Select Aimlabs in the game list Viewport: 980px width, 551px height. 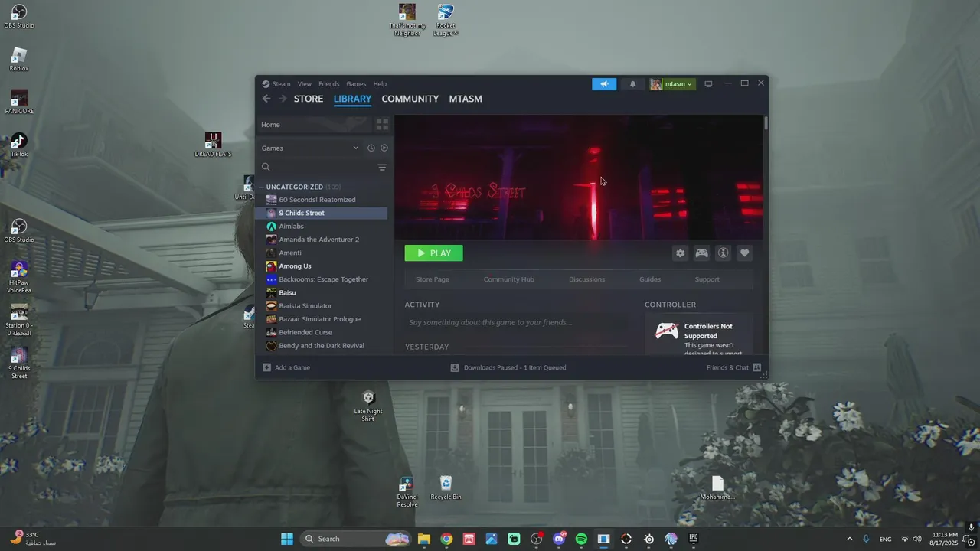click(322, 227)
